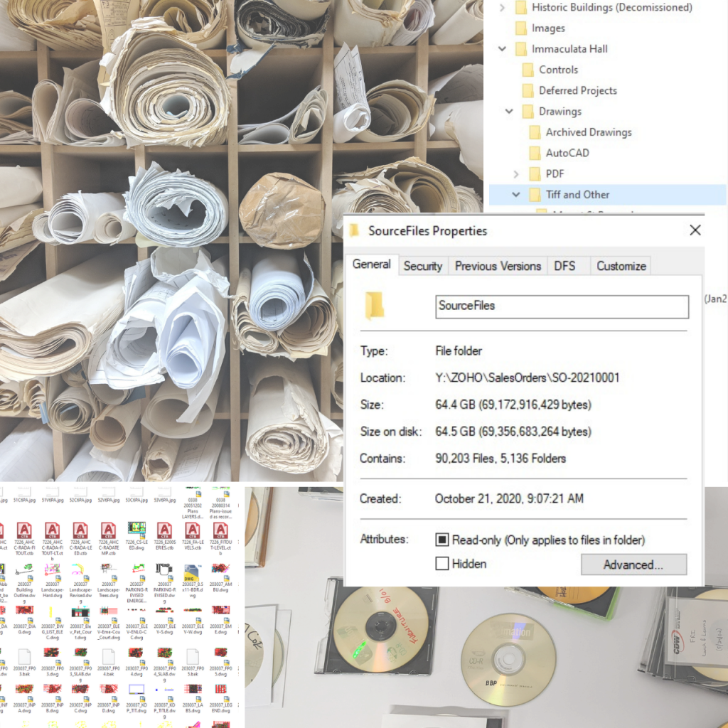This screenshot has height=728, width=728.
Task: Open 203037 Building Outline.dwg drawing
Action: tap(24, 570)
